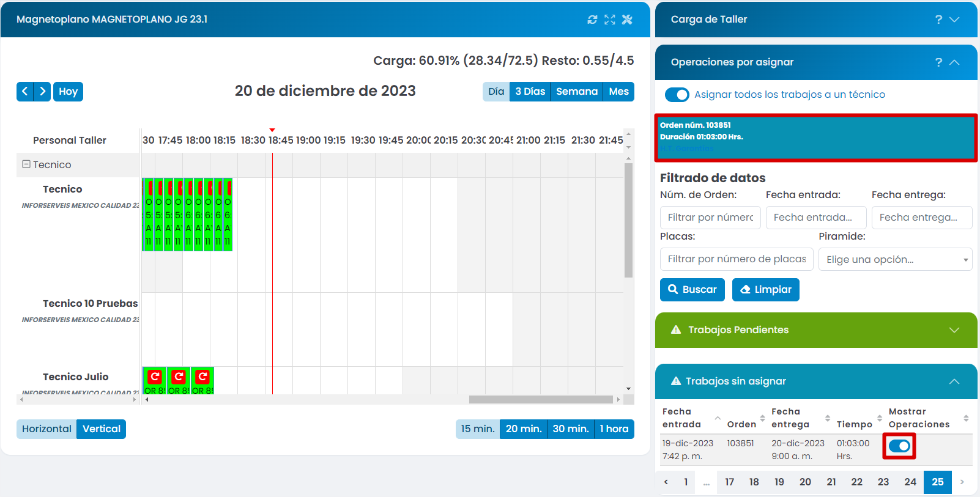The image size is (980, 497).
Task: Click the Núm. de Orden filter field
Action: [710, 218]
